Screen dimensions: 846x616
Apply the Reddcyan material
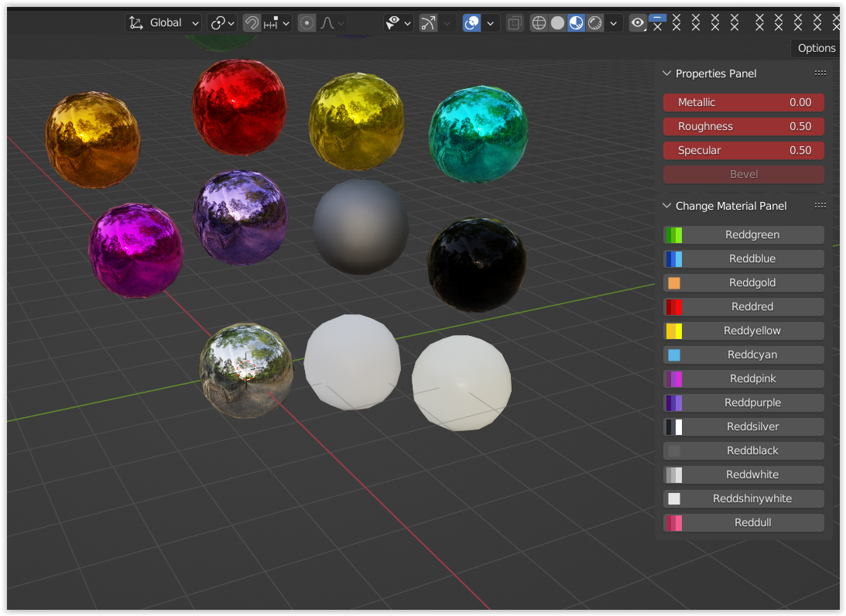(744, 355)
